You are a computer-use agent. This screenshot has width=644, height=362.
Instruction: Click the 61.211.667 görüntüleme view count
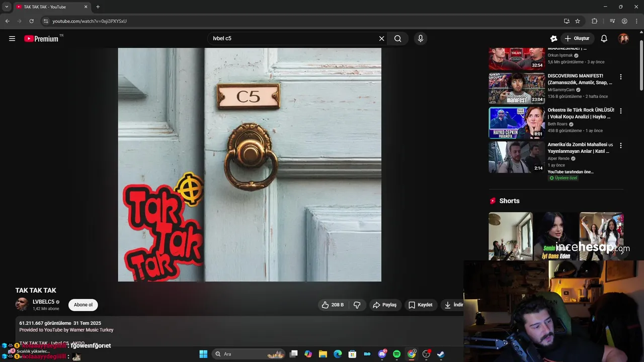click(45, 323)
